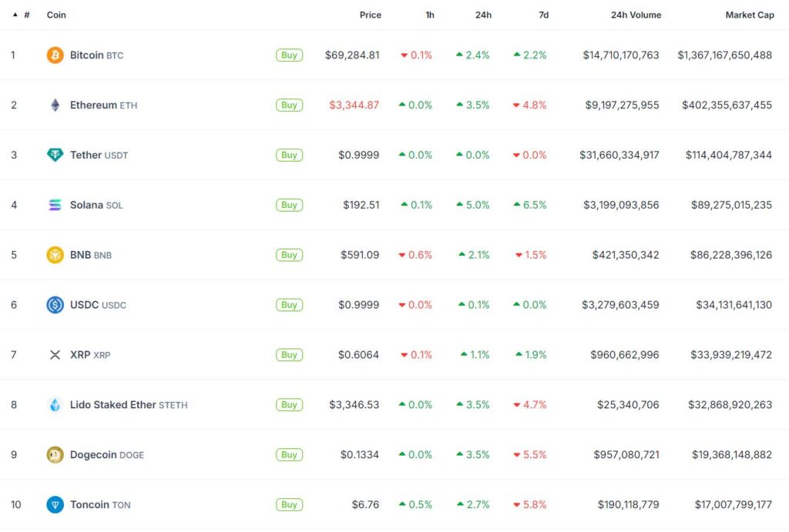Click the Toncoin logo
This screenshot has width=789, height=532.
[55, 504]
